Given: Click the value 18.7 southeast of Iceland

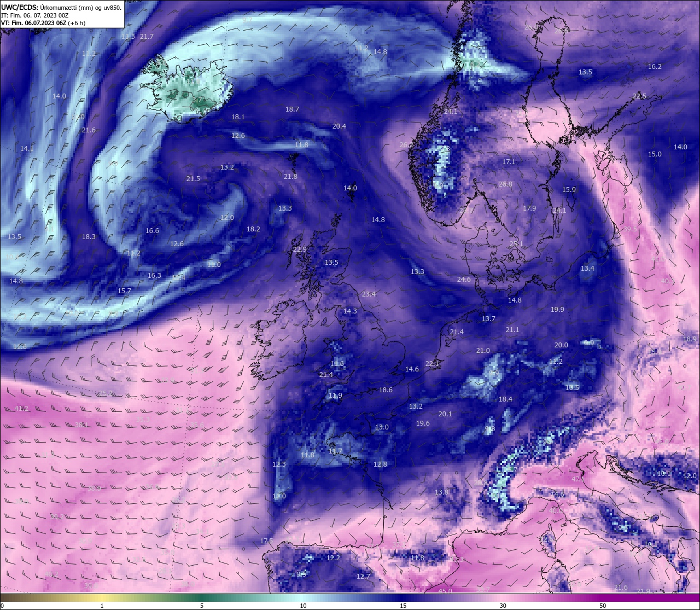Looking at the screenshot, I should coord(292,109).
